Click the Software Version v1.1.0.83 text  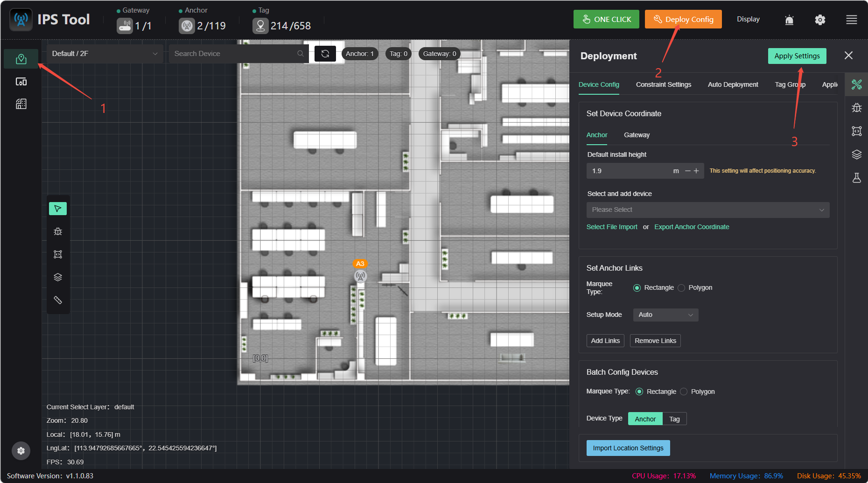click(x=50, y=476)
